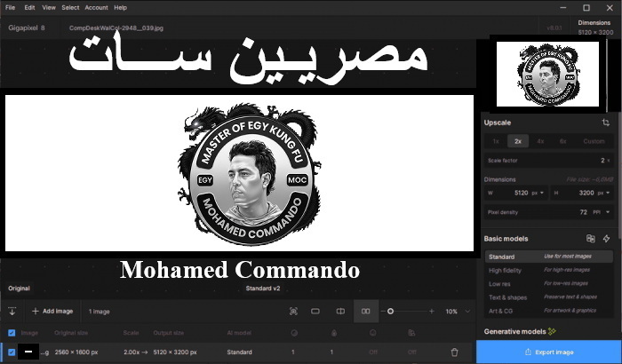Click the zoom slider handle
The height and width of the screenshot is (364, 622).
390,312
